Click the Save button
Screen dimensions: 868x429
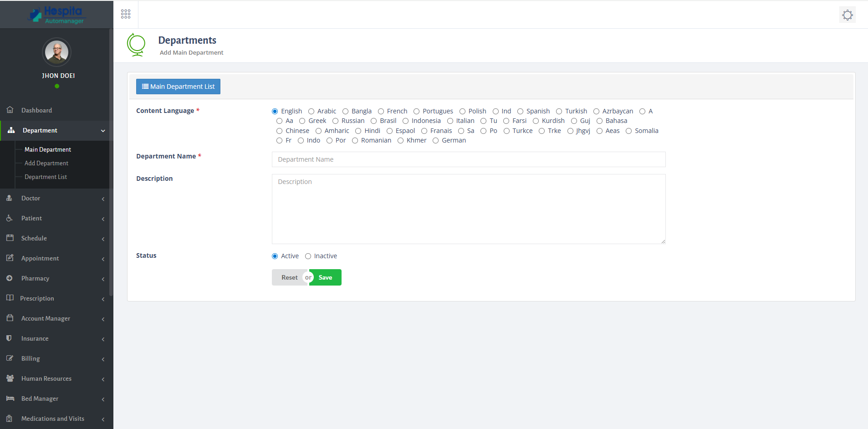(x=326, y=277)
